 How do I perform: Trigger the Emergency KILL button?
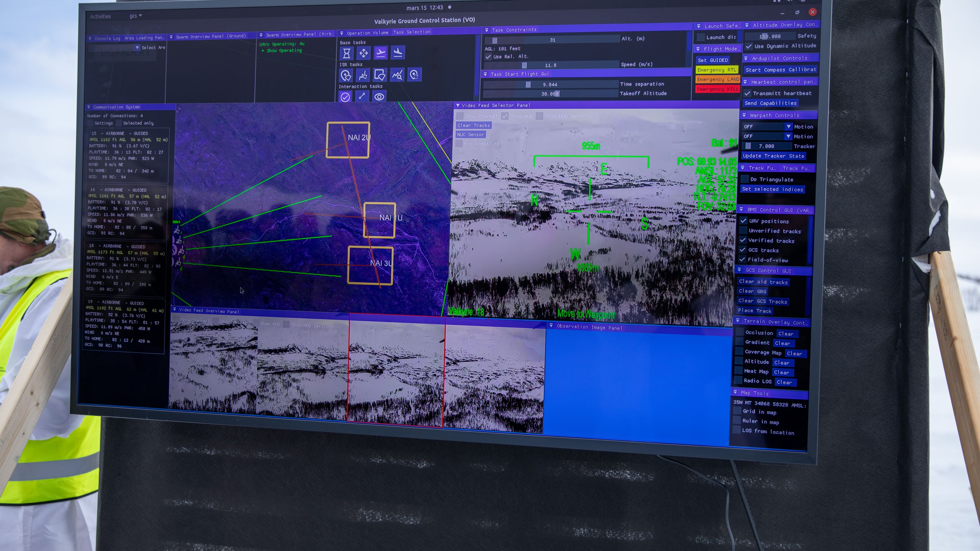click(717, 89)
